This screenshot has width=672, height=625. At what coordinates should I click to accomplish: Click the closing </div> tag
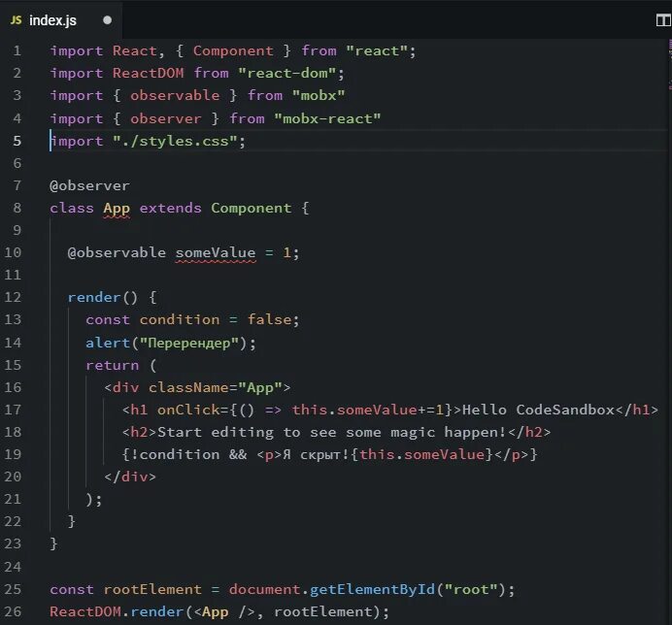pyautogui.click(x=130, y=477)
